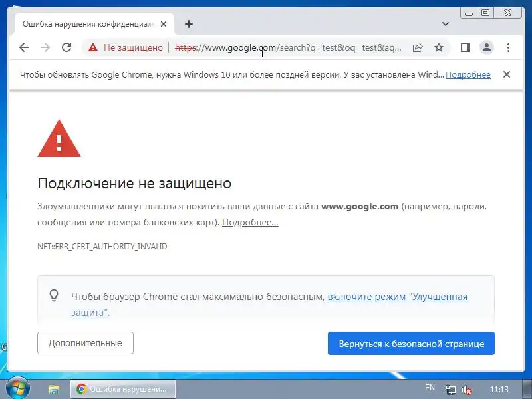
Task: Open network status tray icon
Action: point(451,390)
